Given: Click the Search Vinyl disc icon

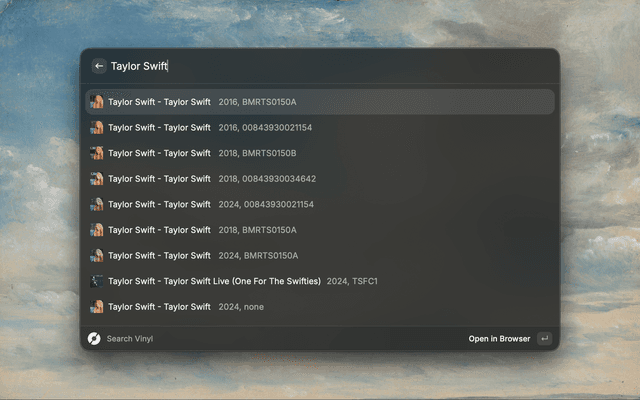Looking at the screenshot, I should point(95,339).
